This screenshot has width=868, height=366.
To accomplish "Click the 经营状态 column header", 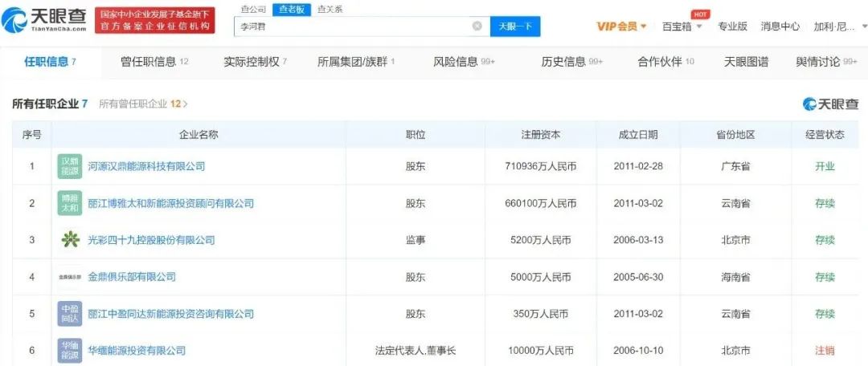I will pos(825,134).
